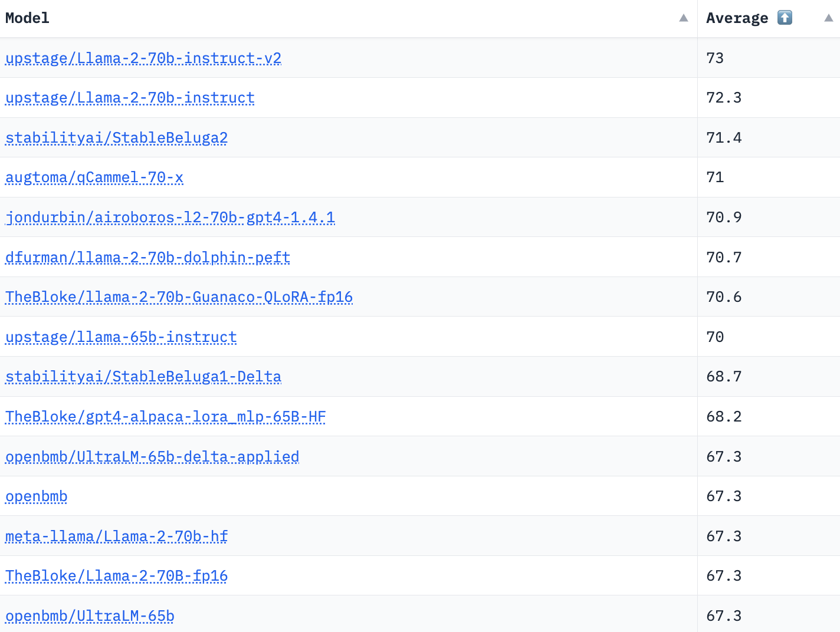This screenshot has height=632, width=840.
Task: Open the openbmb/UltraLM-65b model link
Action: pos(90,615)
